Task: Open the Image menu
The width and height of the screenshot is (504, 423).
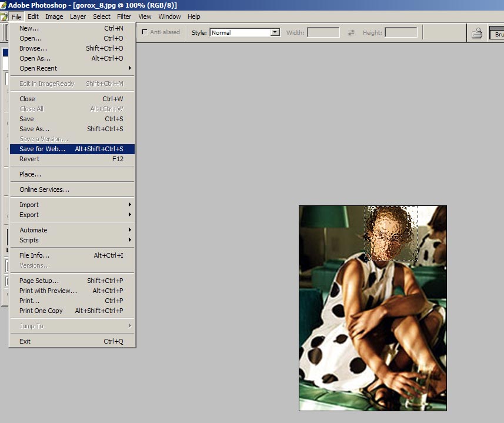Action: [x=54, y=16]
